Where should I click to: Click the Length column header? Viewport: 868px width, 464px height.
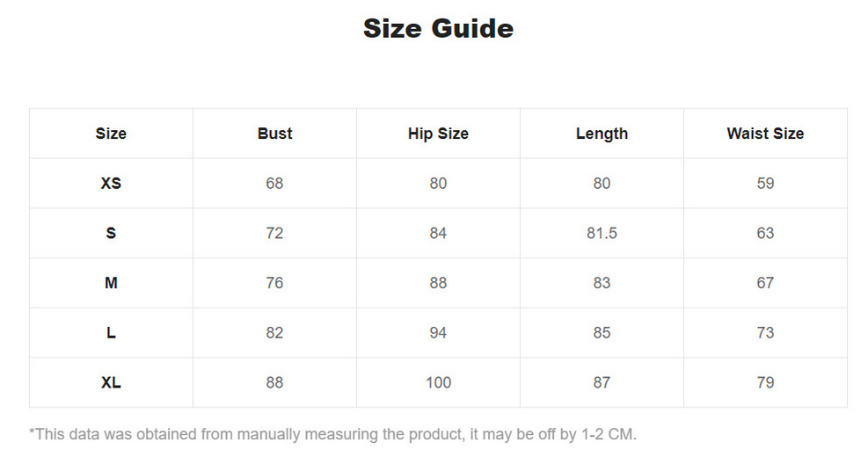pyautogui.click(x=602, y=134)
